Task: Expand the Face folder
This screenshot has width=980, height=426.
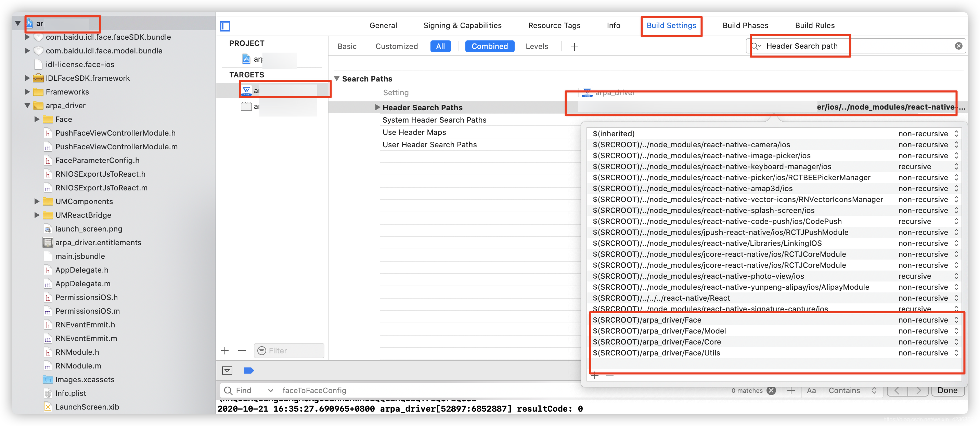Action: 37,119
